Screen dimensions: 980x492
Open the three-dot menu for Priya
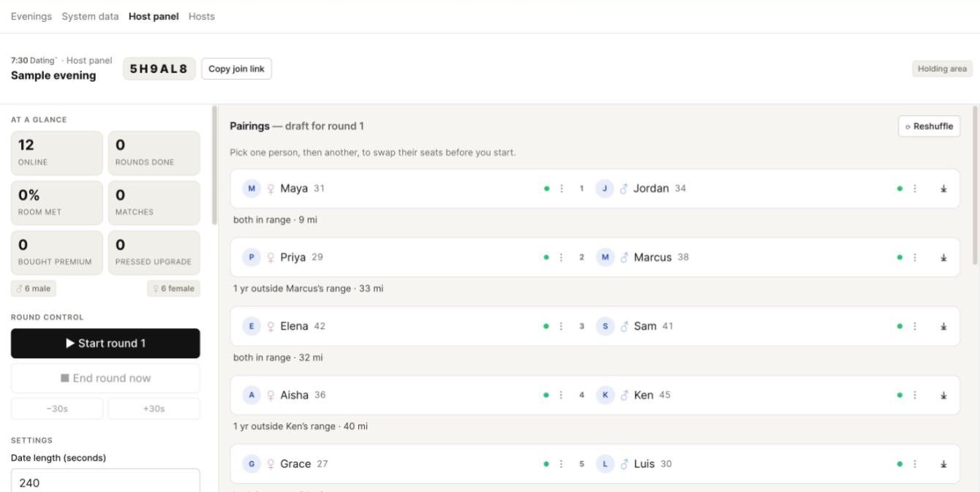562,257
